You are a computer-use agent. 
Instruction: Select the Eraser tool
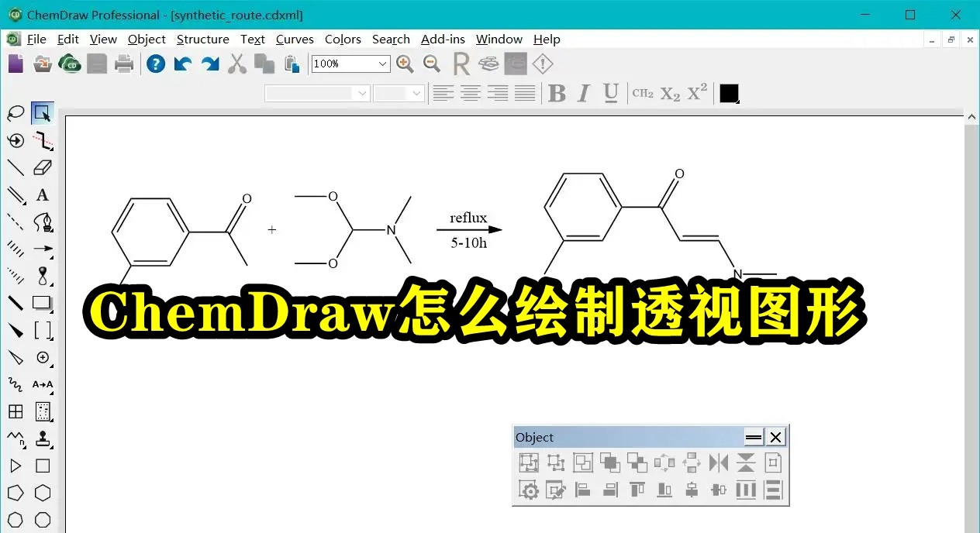(43, 167)
